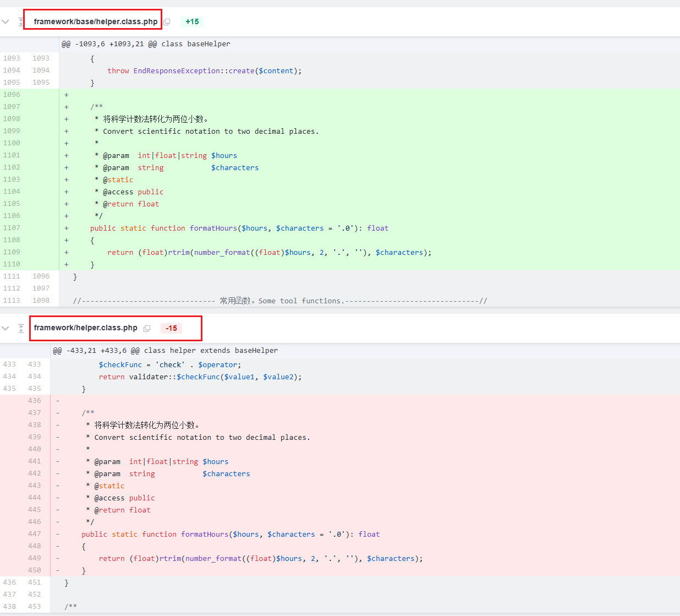Collapse the framework/helper.class.php diff
This screenshot has height=616, width=680.
(x=6, y=328)
